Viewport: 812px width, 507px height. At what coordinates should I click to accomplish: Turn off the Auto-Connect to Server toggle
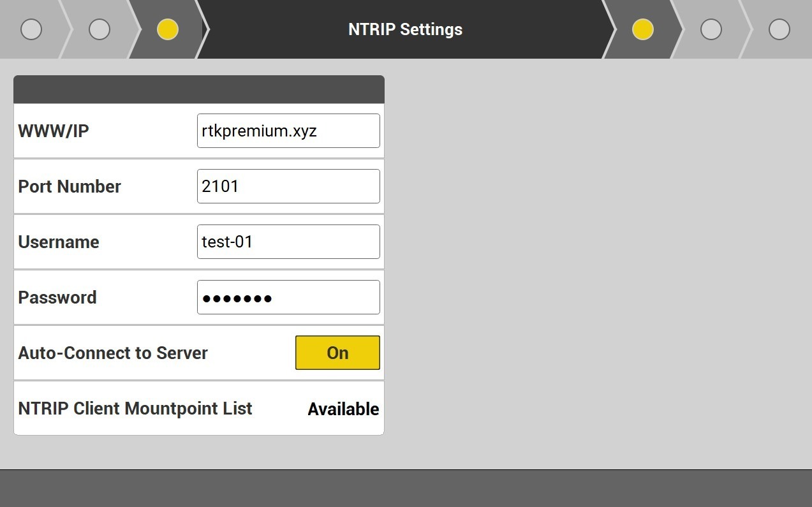pos(337,353)
